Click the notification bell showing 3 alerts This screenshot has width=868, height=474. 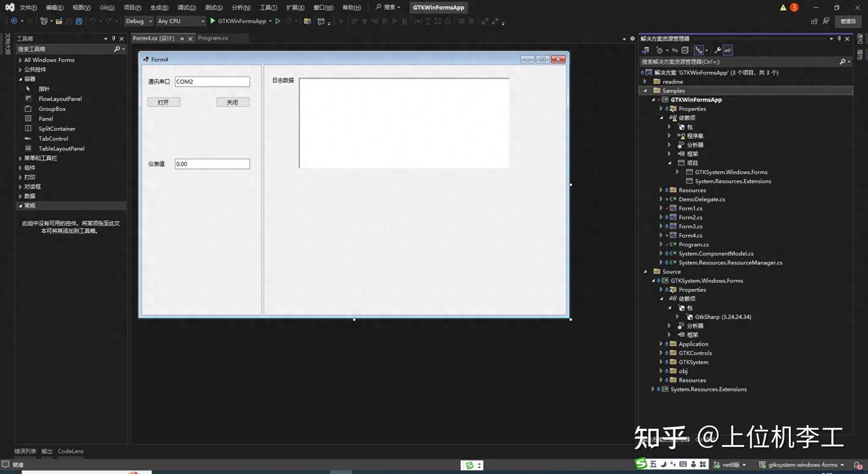pos(787,7)
